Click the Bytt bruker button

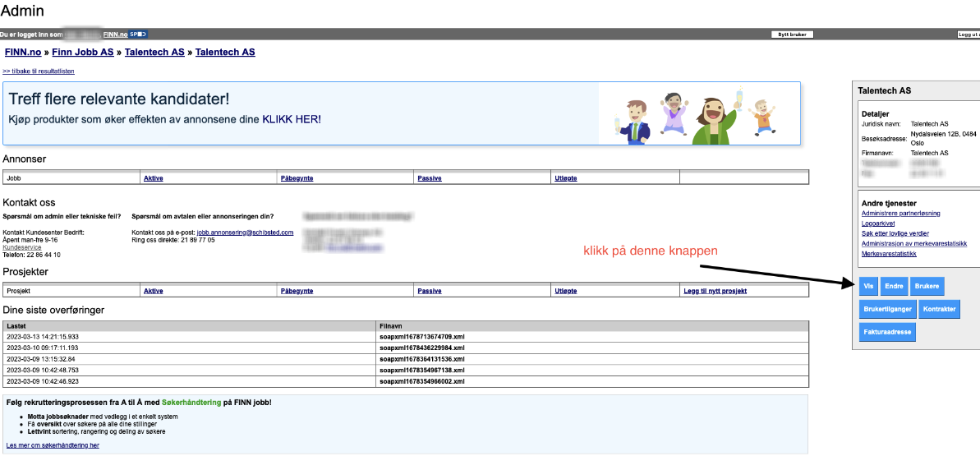[x=792, y=35]
